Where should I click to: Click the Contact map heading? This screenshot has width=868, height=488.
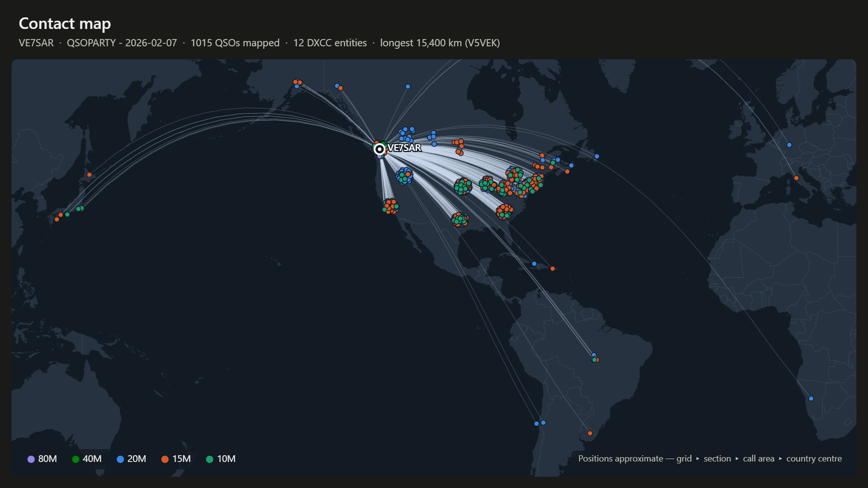(65, 23)
